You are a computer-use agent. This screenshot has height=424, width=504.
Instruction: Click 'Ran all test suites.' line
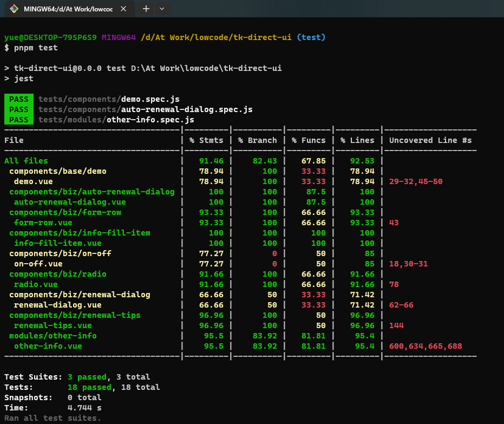[x=53, y=418]
